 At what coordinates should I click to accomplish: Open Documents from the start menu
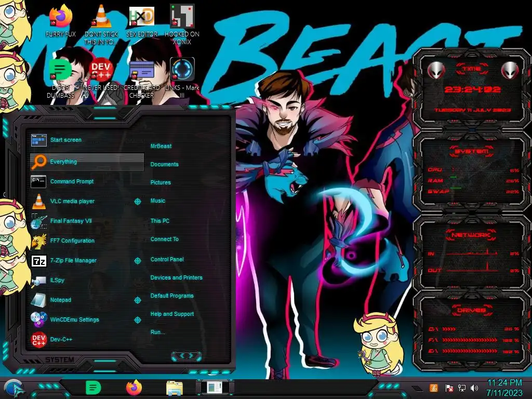pos(165,164)
